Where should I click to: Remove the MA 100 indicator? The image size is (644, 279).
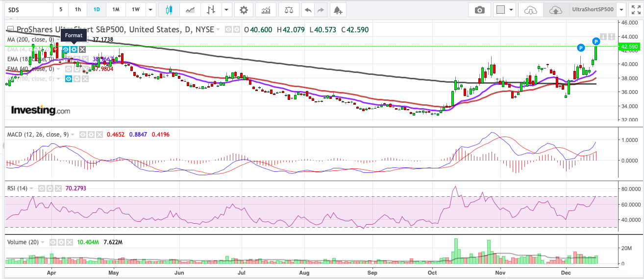(85, 78)
